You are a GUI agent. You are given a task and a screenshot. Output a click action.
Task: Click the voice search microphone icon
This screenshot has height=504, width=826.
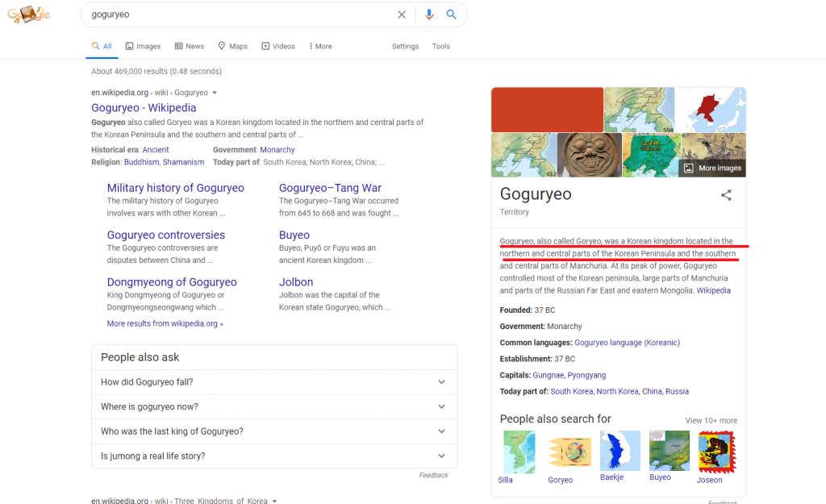tap(429, 15)
